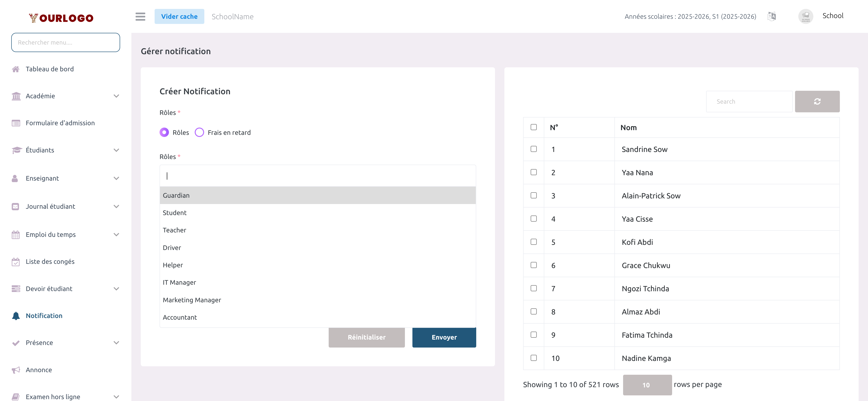The image size is (868, 401).
Task: Open the rows per page dropdown
Action: [647, 385]
